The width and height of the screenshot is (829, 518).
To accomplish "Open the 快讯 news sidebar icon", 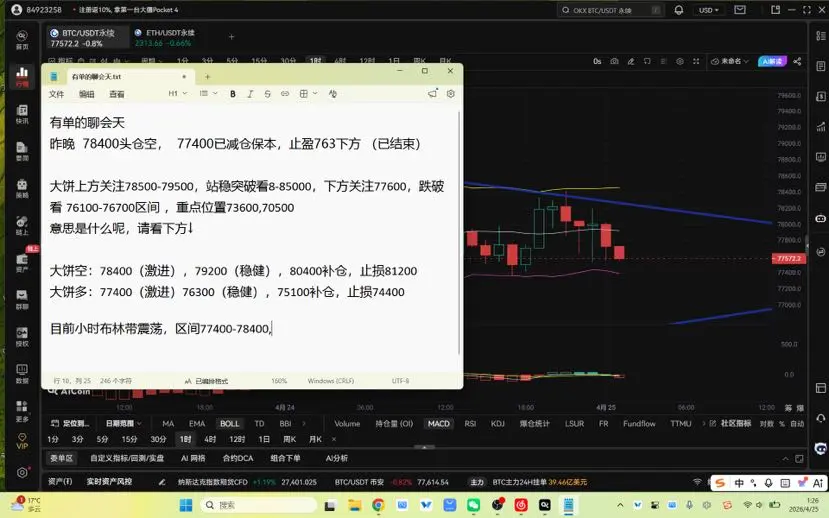I will click(x=22, y=114).
